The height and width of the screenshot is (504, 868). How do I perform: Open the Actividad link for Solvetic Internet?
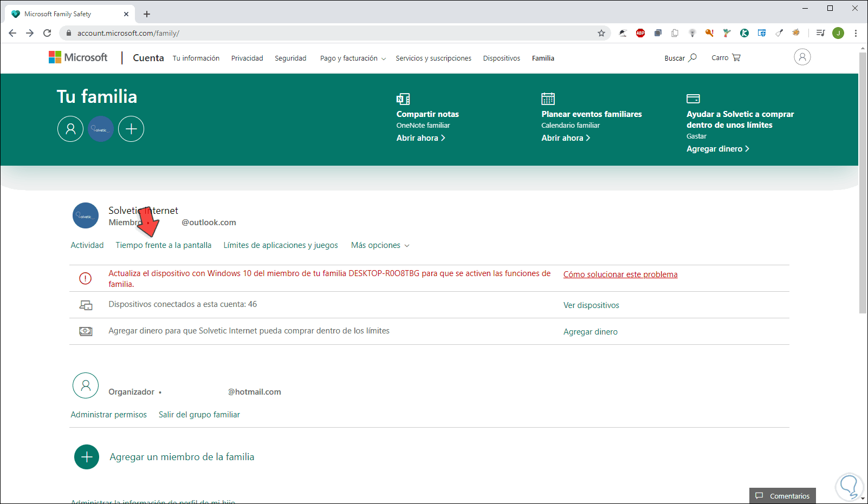[x=87, y=245]
